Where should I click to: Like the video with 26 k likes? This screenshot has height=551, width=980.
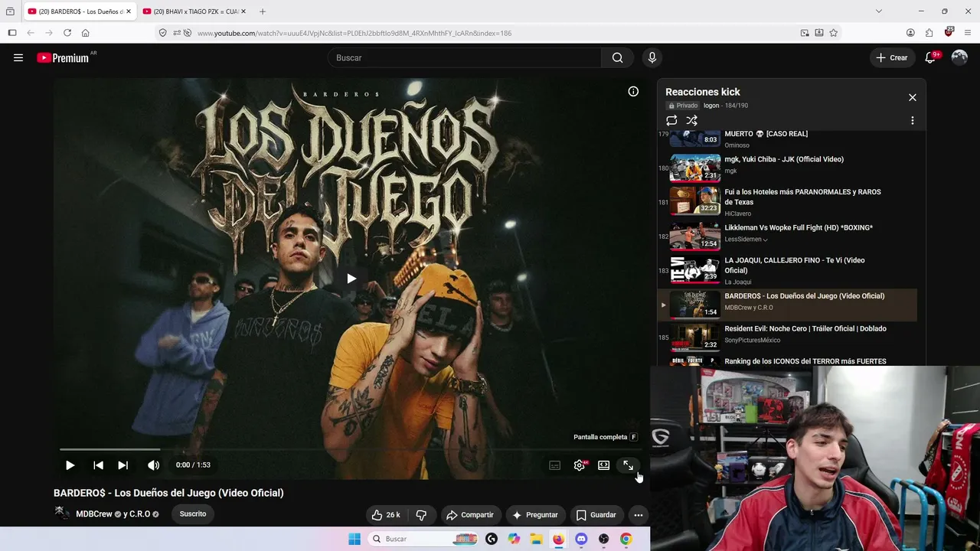coord(386,515)
